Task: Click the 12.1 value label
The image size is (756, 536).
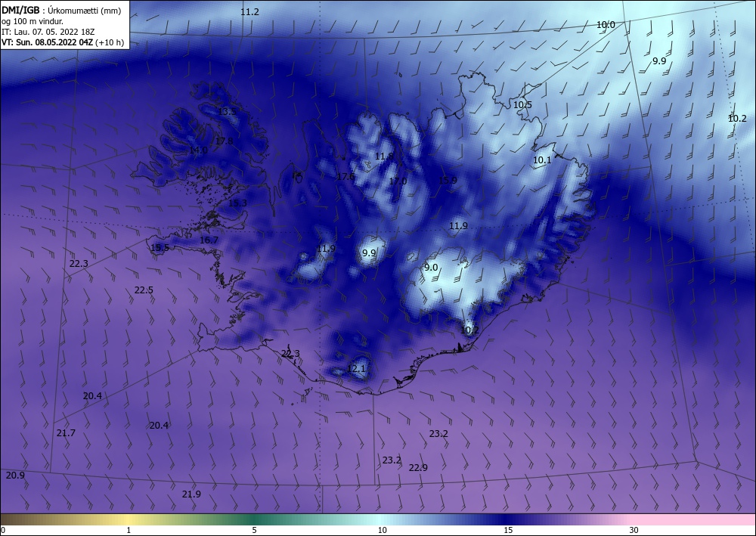Action: point(356,369)
